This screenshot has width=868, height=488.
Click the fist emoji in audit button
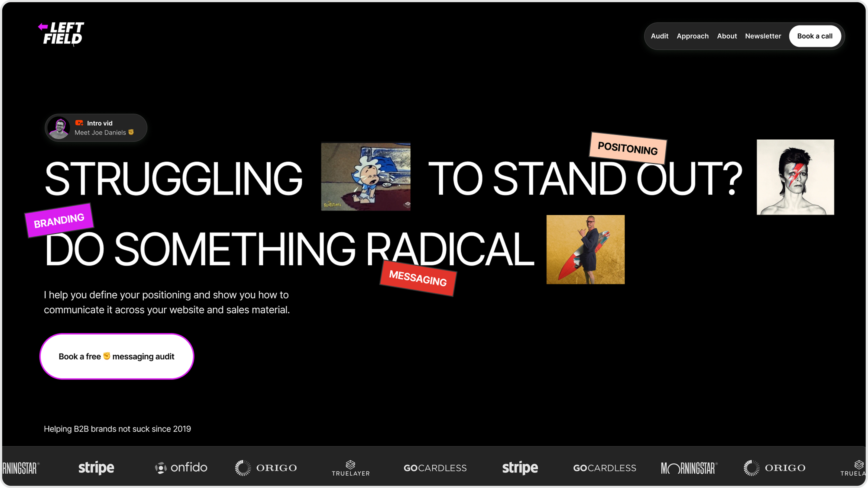click(x=106, y=356)
